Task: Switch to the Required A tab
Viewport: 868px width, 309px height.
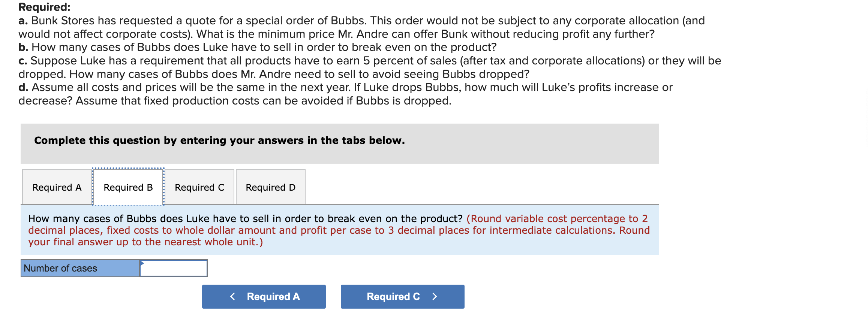Action: point(56,187)
